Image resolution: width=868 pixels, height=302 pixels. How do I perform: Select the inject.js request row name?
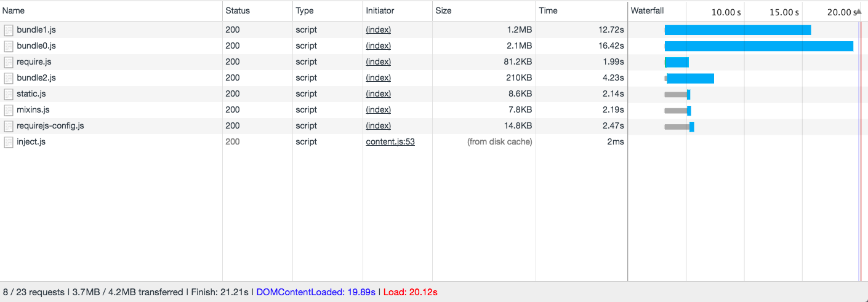31,141
